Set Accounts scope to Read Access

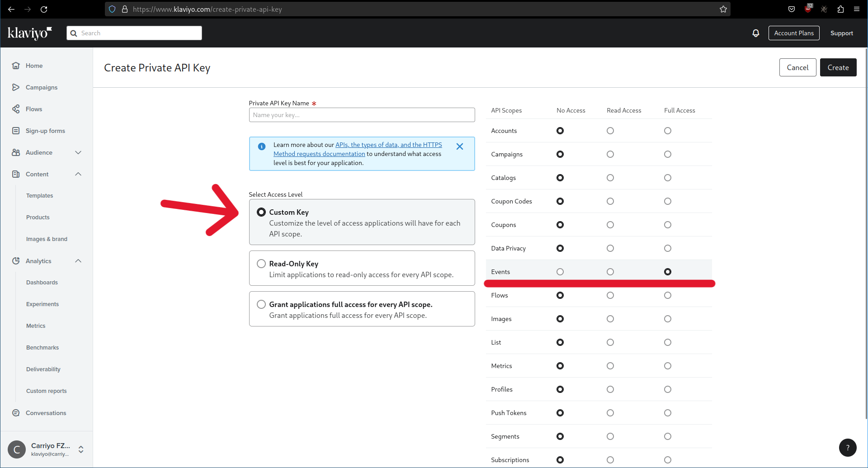click(x=610, y=131)
